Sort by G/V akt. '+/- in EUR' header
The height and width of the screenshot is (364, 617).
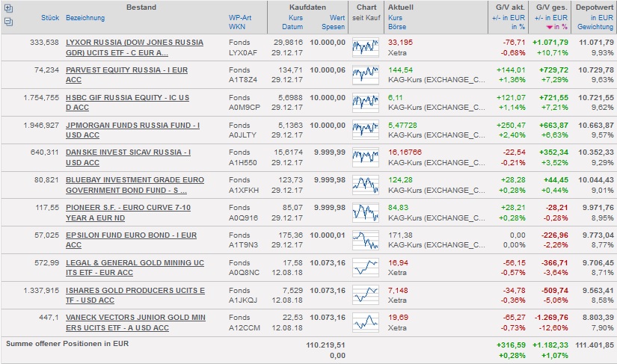[x=509, y=18]
